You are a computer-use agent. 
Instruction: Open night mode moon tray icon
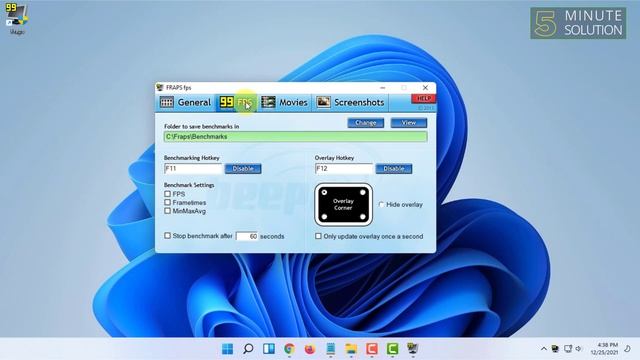[x=627, y=349]
